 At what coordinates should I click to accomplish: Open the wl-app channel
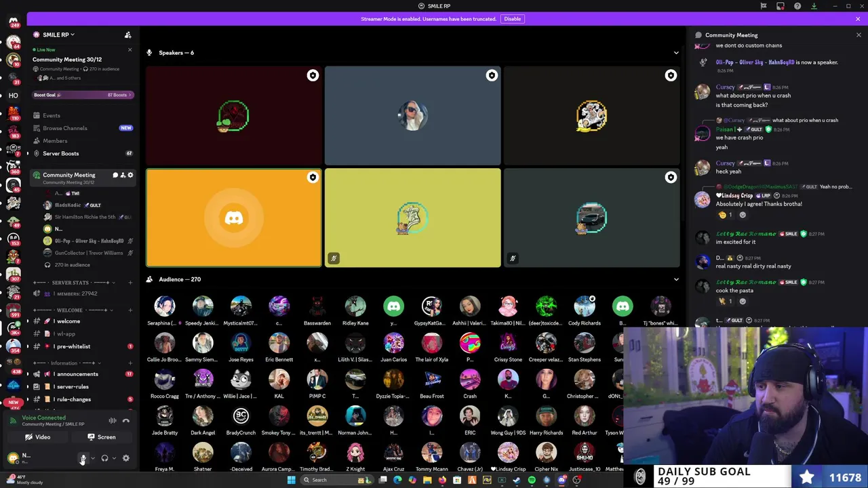pyautogui.click(x=81, y=333)
